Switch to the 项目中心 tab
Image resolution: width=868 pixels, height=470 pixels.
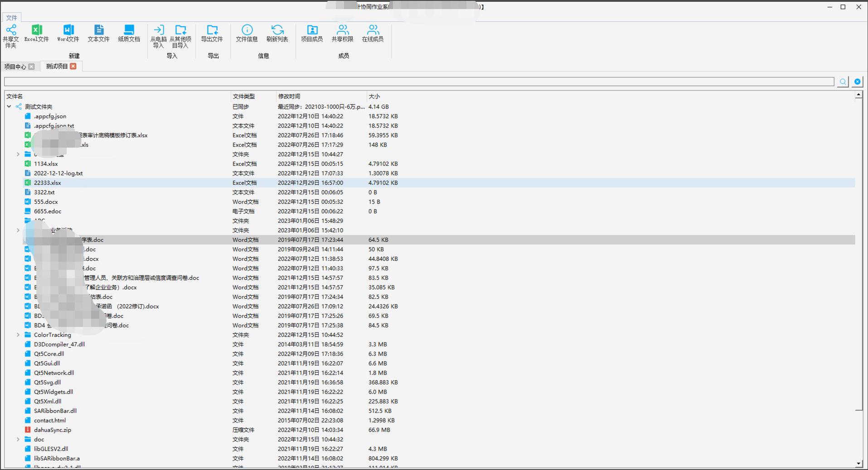point(15,67)
